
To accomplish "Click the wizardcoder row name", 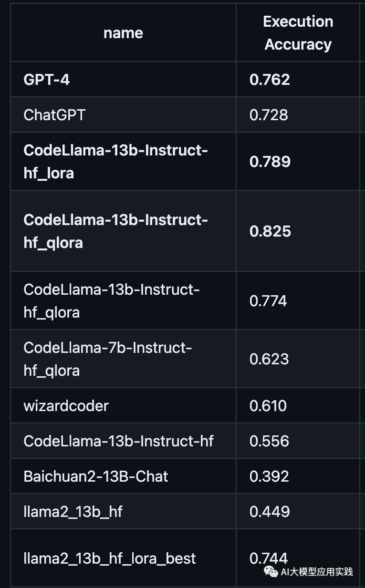I will (x=66, y=406).
